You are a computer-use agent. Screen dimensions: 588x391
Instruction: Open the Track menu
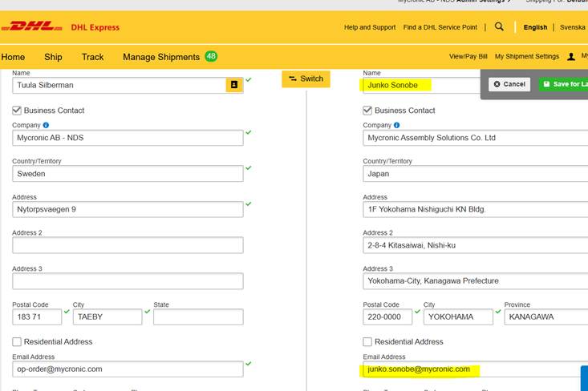(x=92, y=57)
